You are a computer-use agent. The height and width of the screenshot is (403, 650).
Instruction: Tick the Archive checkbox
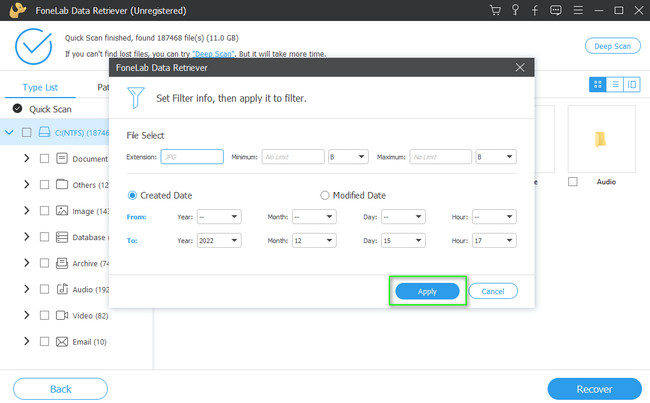[x=44, y=263]
